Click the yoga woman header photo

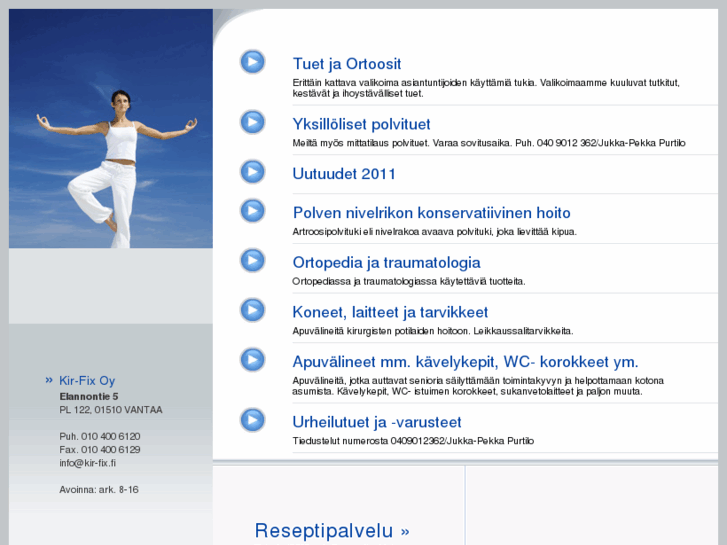tap(111, 128)
